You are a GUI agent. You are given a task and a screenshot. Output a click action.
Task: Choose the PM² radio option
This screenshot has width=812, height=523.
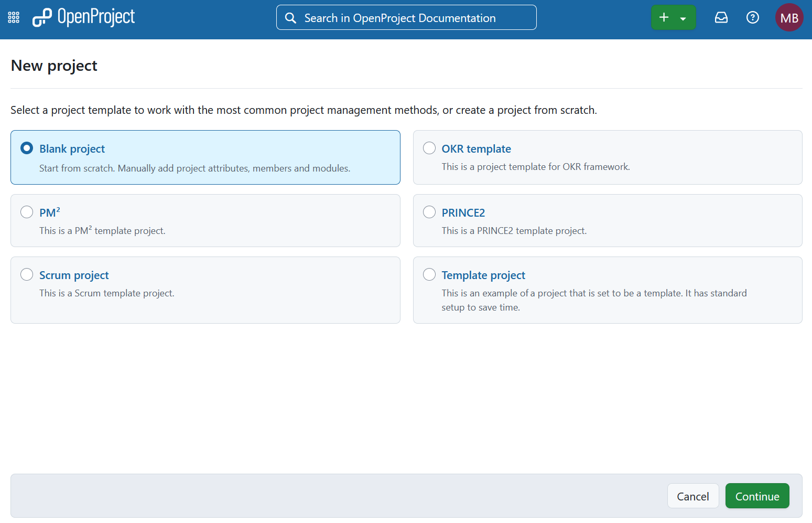point(27,212)
